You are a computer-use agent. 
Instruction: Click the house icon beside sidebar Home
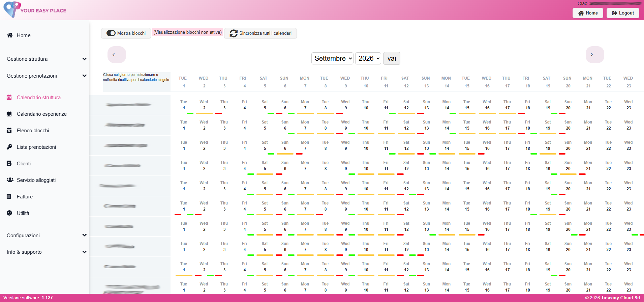pos(10,35)
